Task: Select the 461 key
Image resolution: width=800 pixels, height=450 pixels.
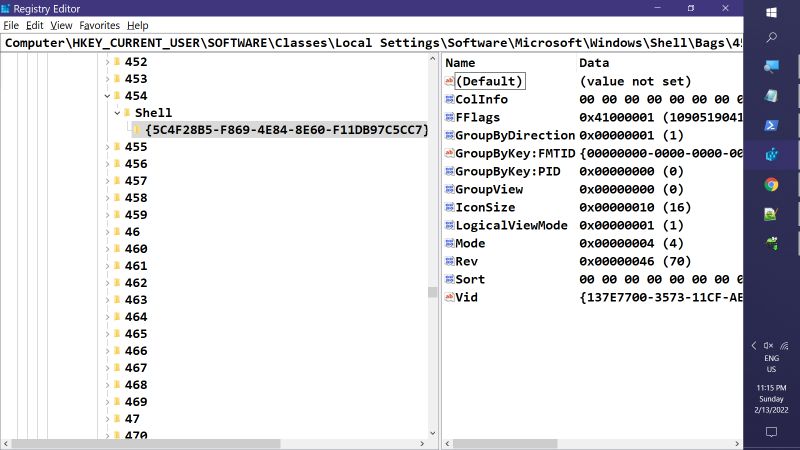Action: pos(136,266)
